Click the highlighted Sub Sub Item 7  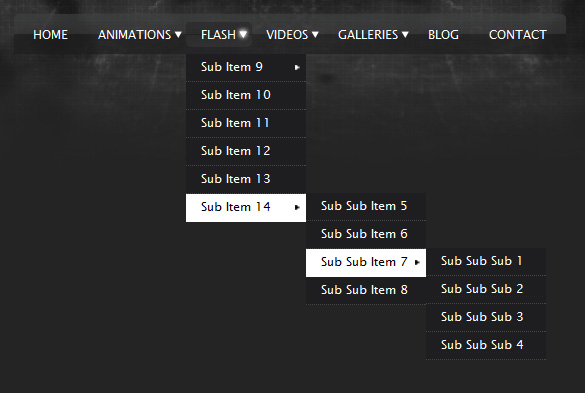(366, 263)
